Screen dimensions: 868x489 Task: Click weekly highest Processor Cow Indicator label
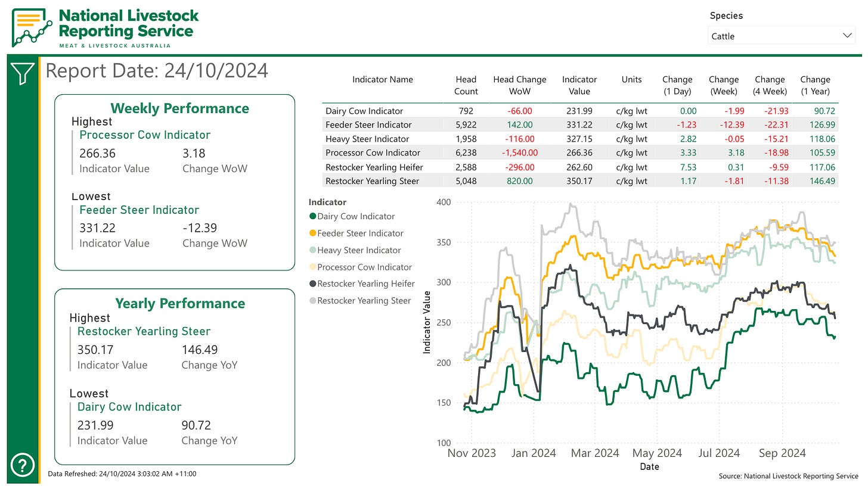(x=145, y=135)
